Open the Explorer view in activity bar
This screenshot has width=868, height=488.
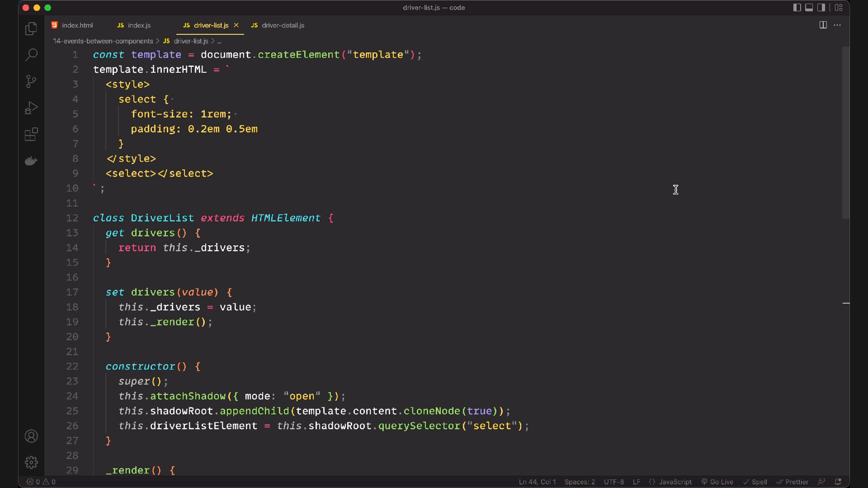pyautogui.click(x=31, y=29)
